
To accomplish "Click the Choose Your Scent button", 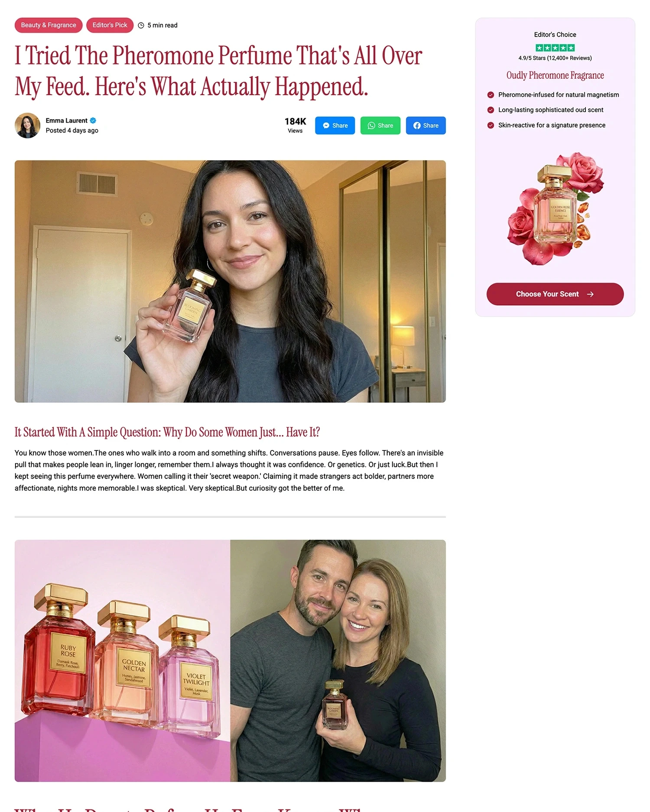I will pos(555,294).
